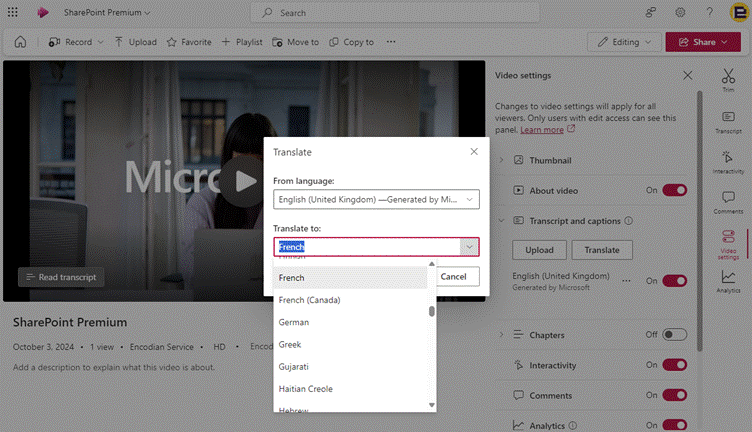Click the Home icon in toolbar
752x432 pixels.
(20, 42)
